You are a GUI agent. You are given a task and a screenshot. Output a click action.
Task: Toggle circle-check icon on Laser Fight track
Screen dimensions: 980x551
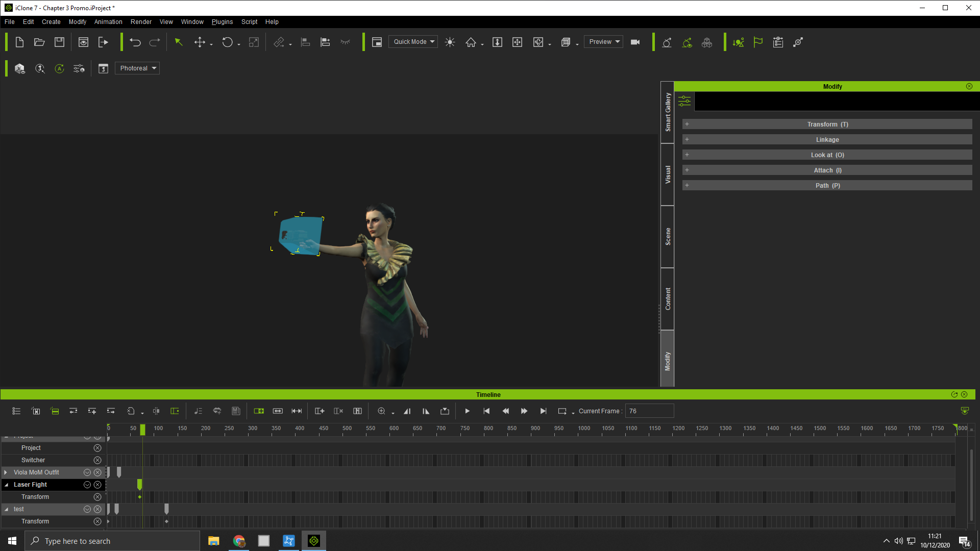tap(87, 485)
